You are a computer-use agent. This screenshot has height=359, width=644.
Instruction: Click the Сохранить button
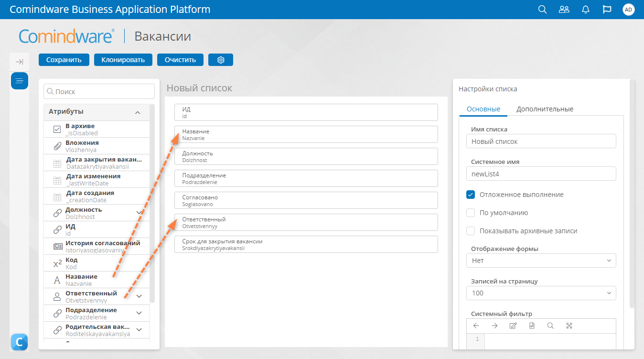64,60
